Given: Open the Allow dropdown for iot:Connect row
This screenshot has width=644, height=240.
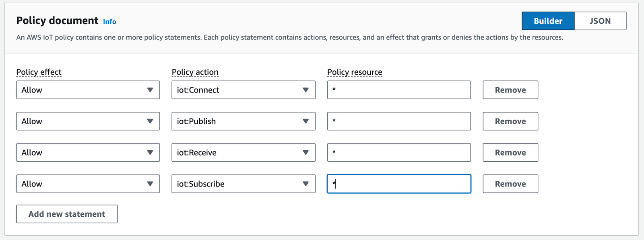Looking at the screenshot, I should 88,90.
